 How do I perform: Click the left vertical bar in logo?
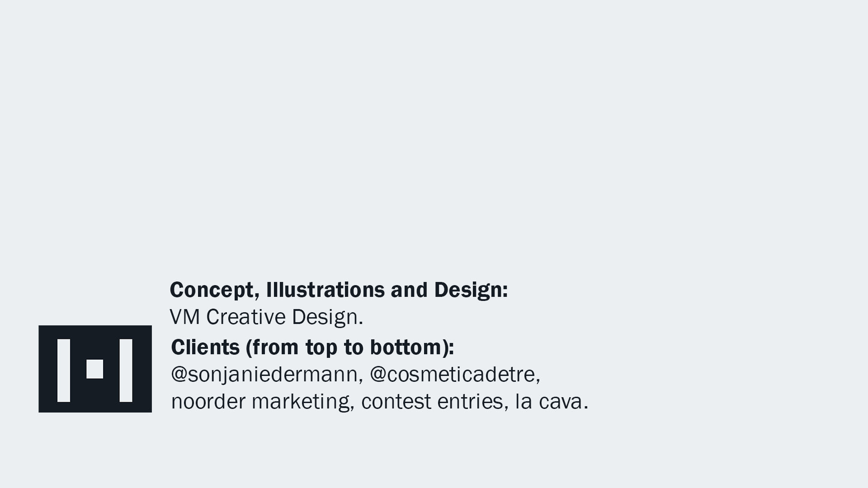(x=64, y=370)
